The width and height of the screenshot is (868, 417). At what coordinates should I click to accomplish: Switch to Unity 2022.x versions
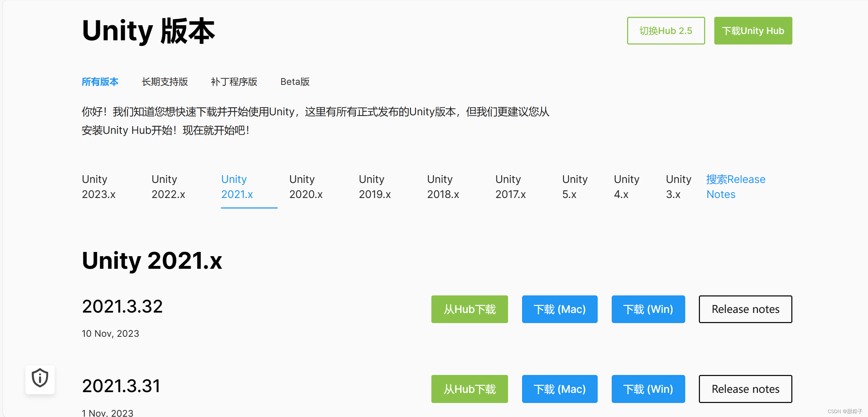(168, 187)
